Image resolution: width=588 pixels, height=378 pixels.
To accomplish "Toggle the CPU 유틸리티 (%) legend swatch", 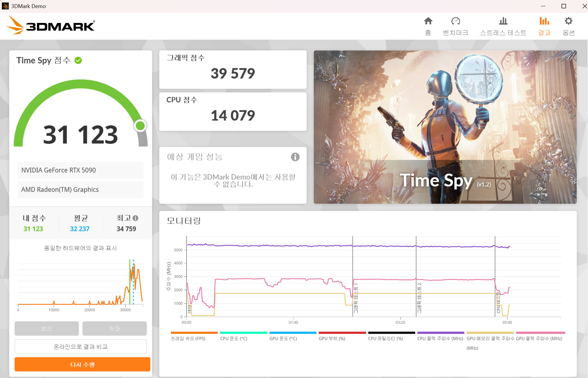I will click(x=392, y=333).
